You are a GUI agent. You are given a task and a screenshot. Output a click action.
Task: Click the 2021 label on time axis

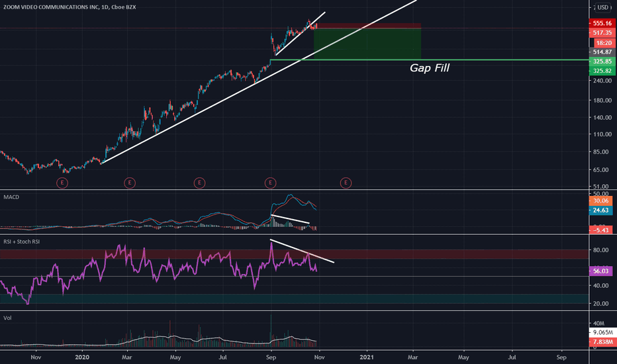tap(367, 357)
